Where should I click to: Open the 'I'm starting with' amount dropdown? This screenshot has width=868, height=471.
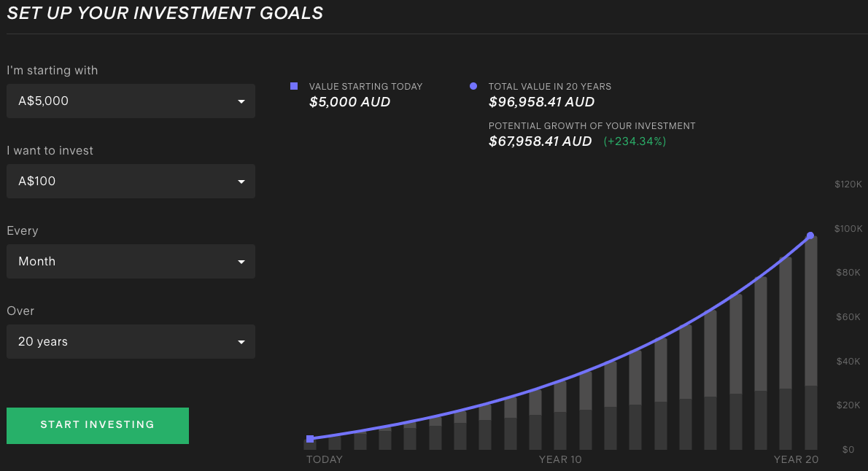[131, 101]
